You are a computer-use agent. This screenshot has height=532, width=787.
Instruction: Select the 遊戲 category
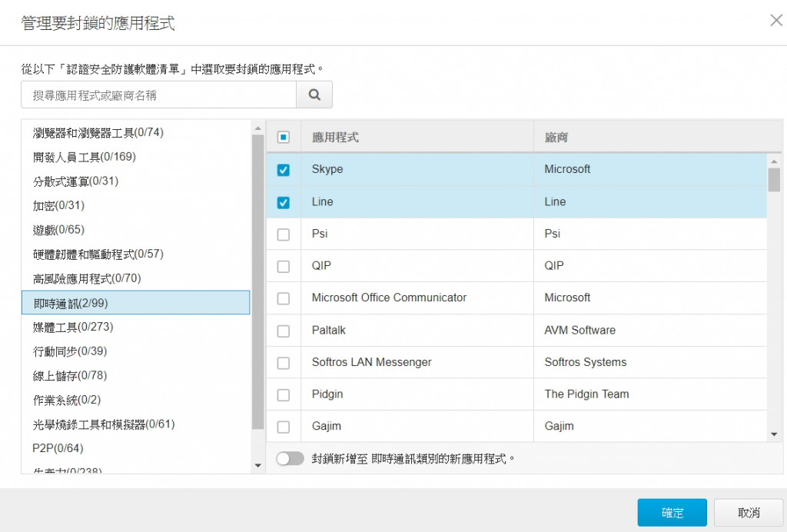point(58,230)
